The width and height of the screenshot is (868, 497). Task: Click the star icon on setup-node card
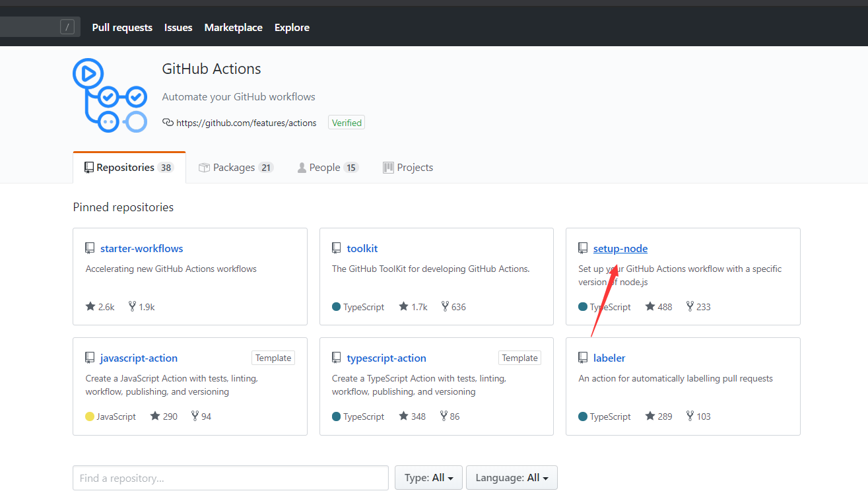click(650, 306)
